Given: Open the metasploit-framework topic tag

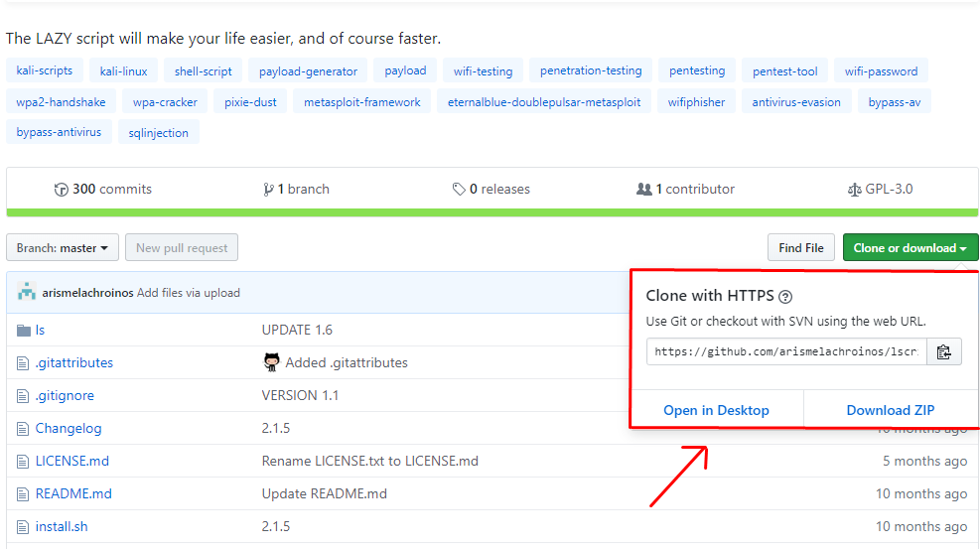Looking at the screenshot, I should coord(361,102).
